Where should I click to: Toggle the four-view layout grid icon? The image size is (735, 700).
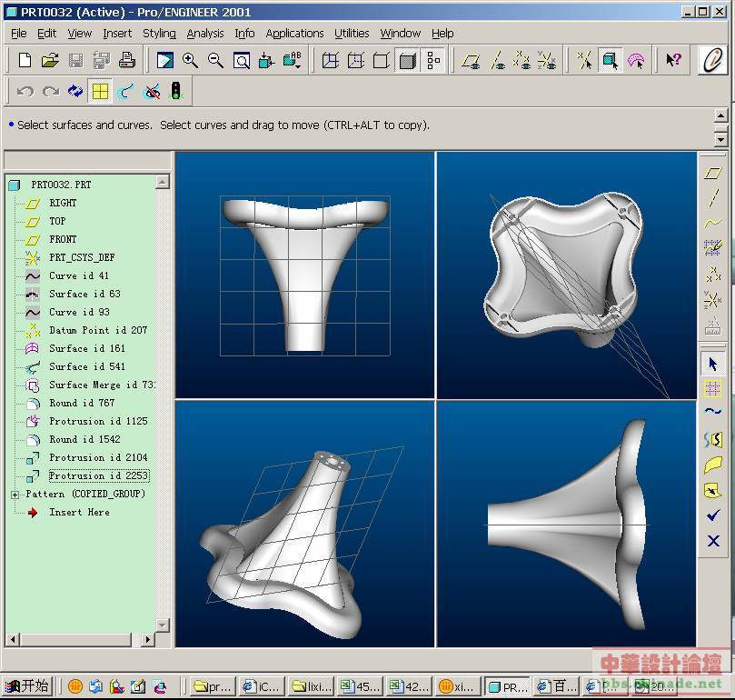100,91
